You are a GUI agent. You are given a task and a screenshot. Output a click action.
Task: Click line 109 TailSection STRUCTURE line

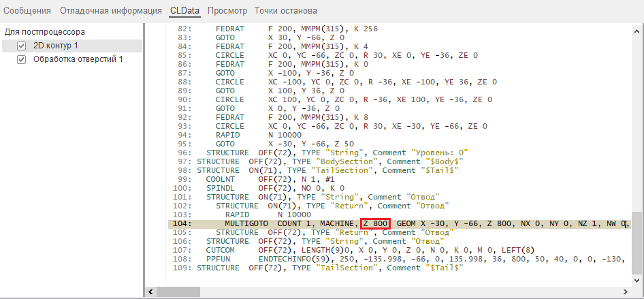(x=327, y=268)
